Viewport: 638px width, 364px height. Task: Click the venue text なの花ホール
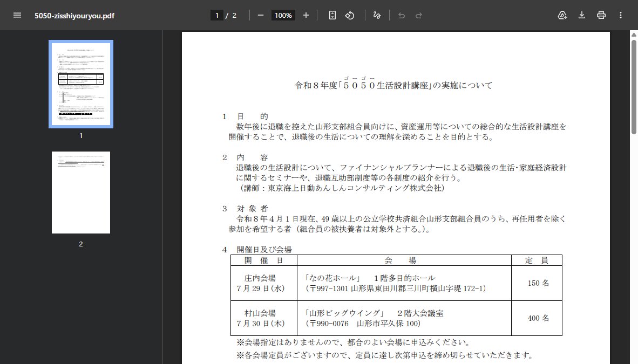pyautogui.click(x=333, y=278)
